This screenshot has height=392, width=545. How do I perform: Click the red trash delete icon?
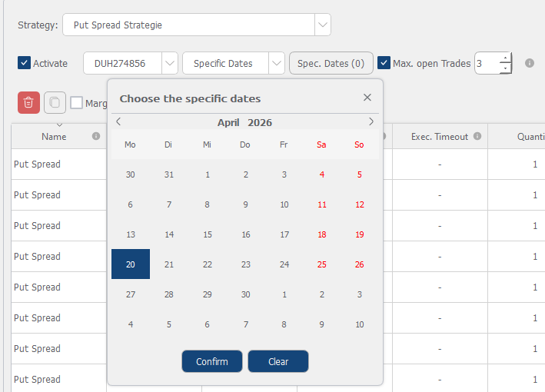pyautogui.click(x=28, y=102)
